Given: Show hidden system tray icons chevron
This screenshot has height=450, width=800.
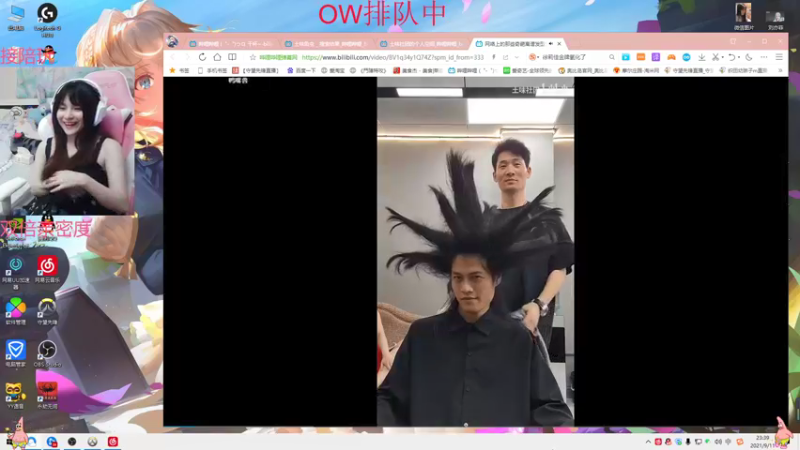Looking at the screenshot, I should click(x=648, y=442).
